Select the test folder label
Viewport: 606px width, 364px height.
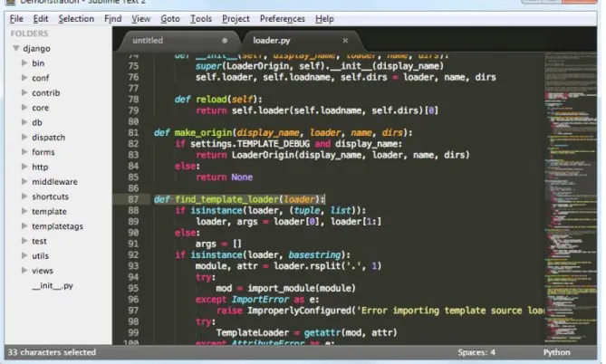(x=39, y=241)
